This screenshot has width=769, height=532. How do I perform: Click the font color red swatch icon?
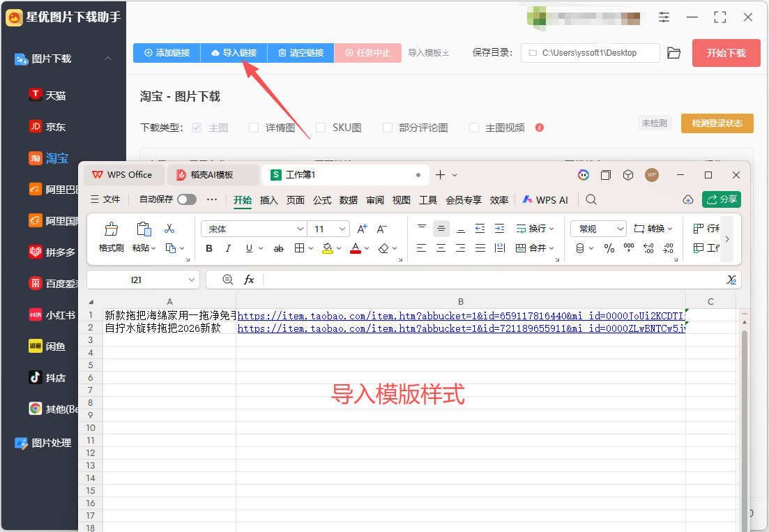356,249
